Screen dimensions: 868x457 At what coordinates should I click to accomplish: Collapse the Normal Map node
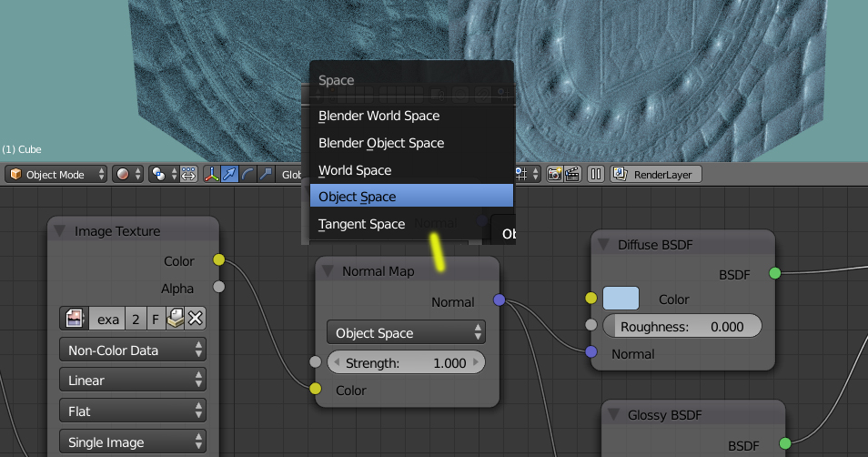[328, 271]
